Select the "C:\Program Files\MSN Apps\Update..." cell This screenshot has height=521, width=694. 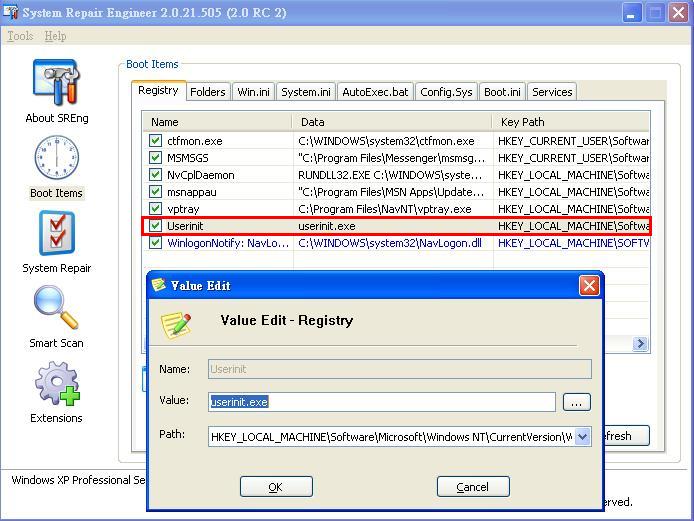(x=391, y=192)
